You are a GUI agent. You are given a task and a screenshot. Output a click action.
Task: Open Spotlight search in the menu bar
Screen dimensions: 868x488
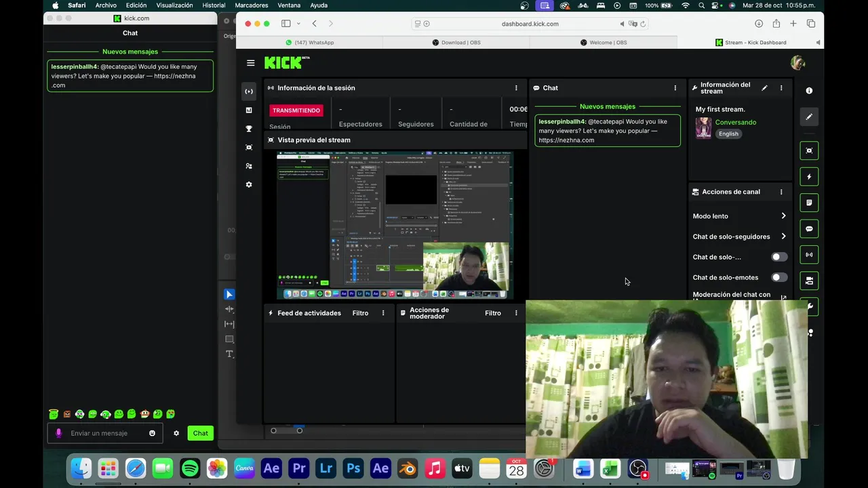pyautogui.click(x=702, y=5)
